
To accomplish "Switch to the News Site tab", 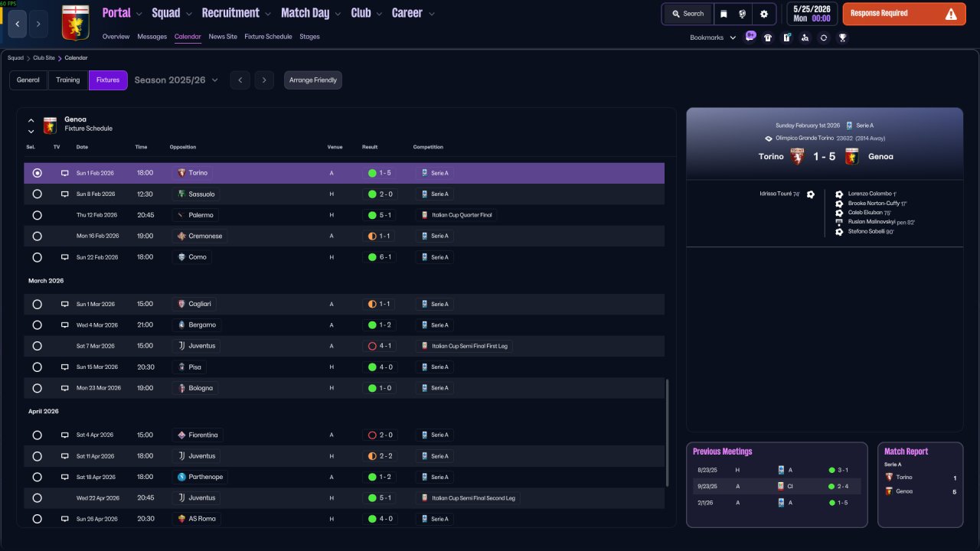I will [223, 37].
